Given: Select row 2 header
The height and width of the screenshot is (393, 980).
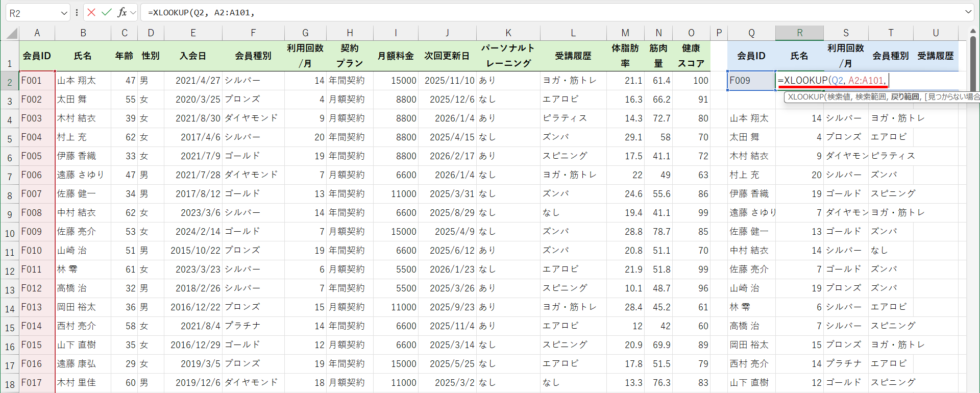Looking at the screenshot, I should pos(10,81).
